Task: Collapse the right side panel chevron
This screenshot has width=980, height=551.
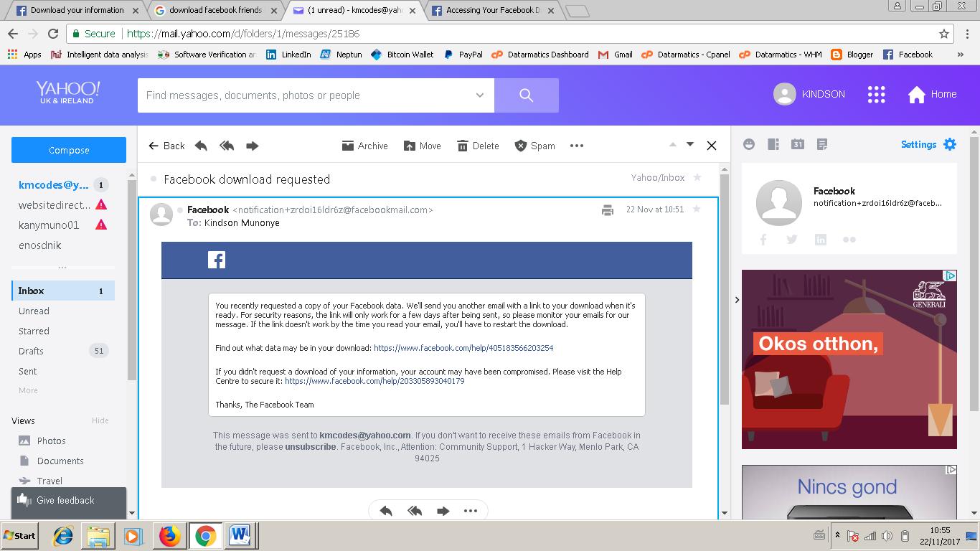Action: [737, 300]
